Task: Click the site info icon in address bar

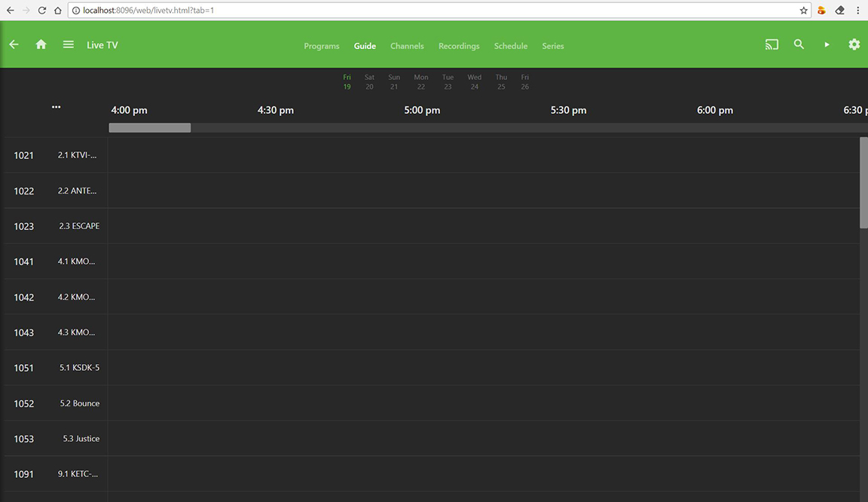Action: click(x=76, y=10)
